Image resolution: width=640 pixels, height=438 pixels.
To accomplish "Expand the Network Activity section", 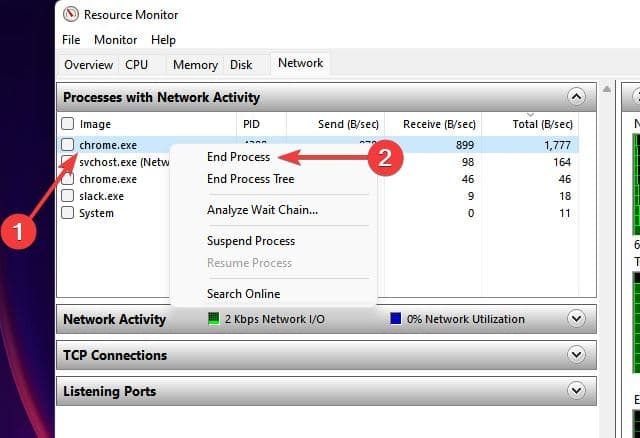I will pyautogui.click(x=575, y=319).
